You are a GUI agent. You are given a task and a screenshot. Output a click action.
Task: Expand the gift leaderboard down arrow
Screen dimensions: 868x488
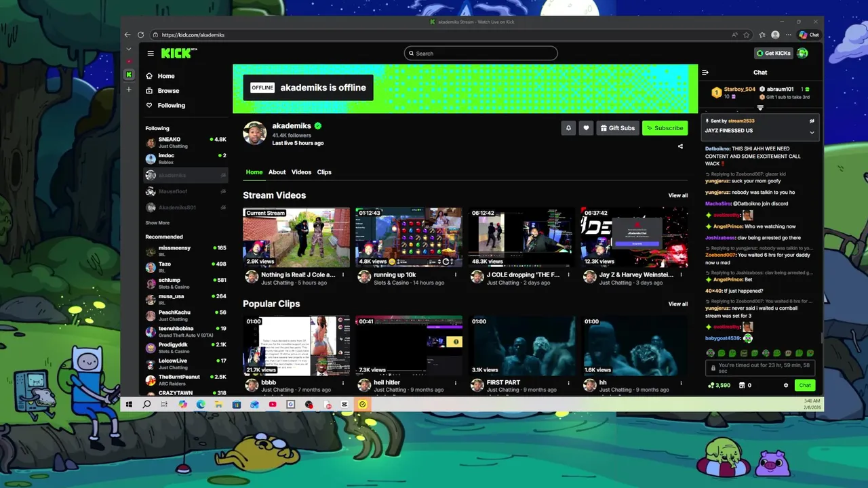[x=760, y=108]
